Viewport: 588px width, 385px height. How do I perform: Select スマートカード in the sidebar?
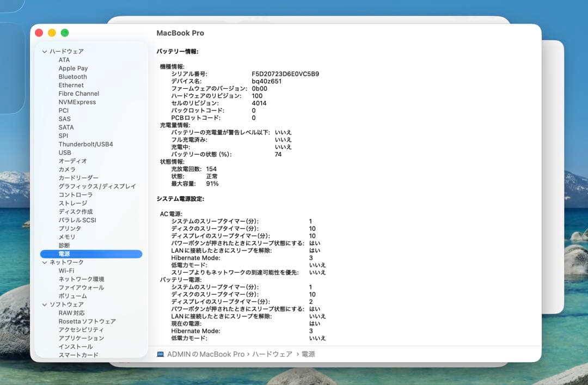(x=78, y=355)
